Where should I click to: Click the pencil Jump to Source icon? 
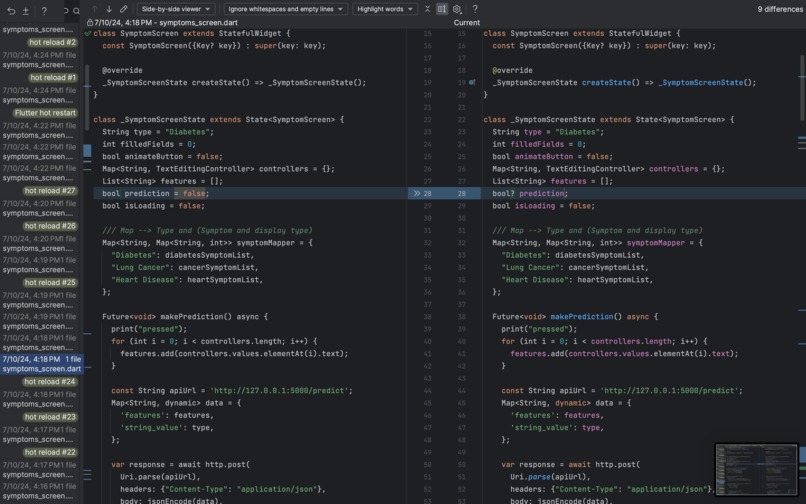click(123, 9)
